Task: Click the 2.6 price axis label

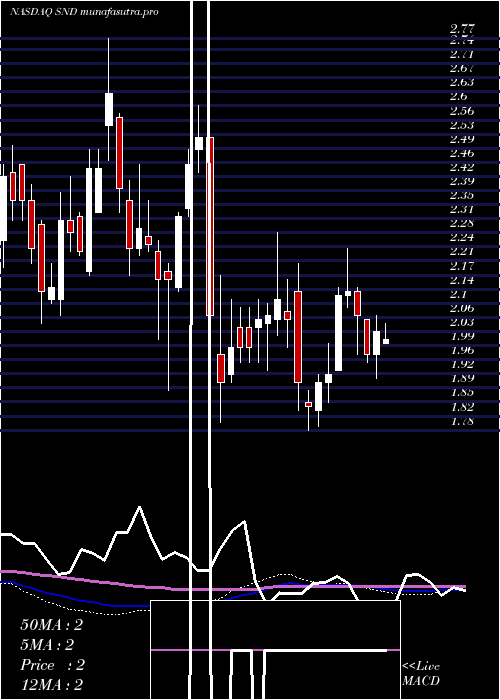Action: 459,97
